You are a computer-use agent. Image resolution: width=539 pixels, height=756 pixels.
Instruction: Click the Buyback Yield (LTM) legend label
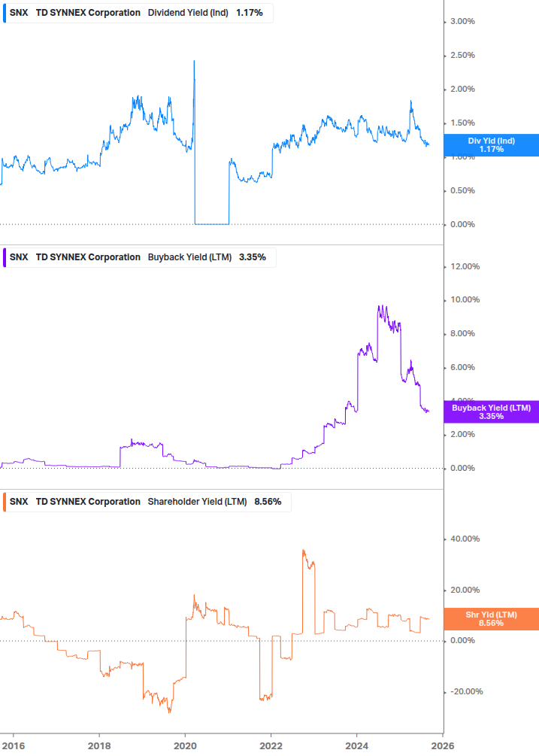(x=189, y=257)
